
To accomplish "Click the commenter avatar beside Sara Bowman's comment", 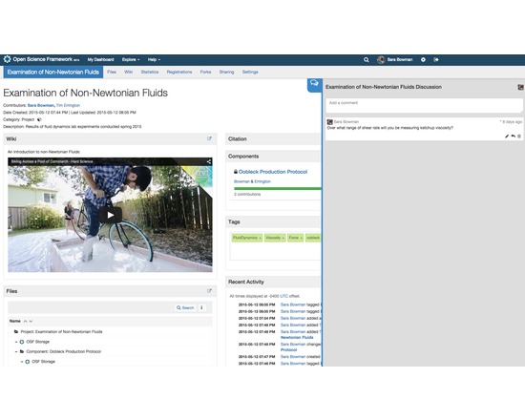I will pos(330,122).
